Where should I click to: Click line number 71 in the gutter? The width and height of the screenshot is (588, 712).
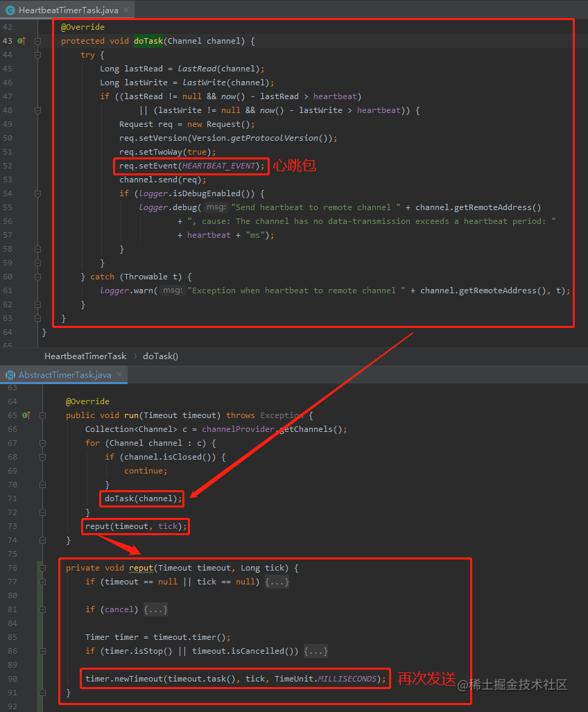(x=12, y=498)
